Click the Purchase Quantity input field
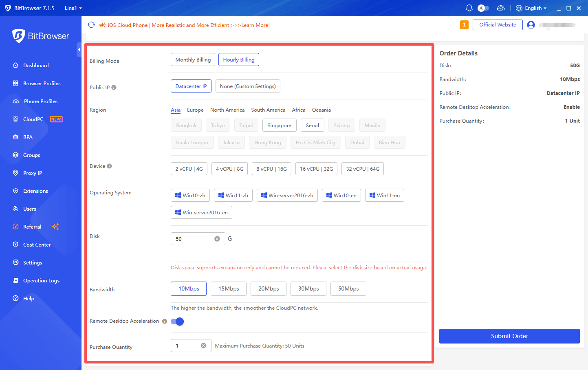This screenshot has width=588, height=370. 191,346
